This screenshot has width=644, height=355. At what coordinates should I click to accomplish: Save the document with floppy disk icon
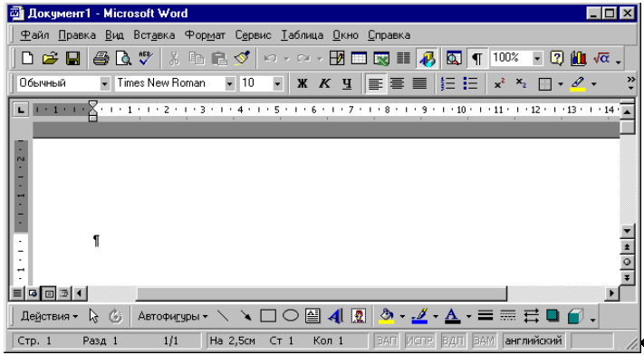point(73,58)
